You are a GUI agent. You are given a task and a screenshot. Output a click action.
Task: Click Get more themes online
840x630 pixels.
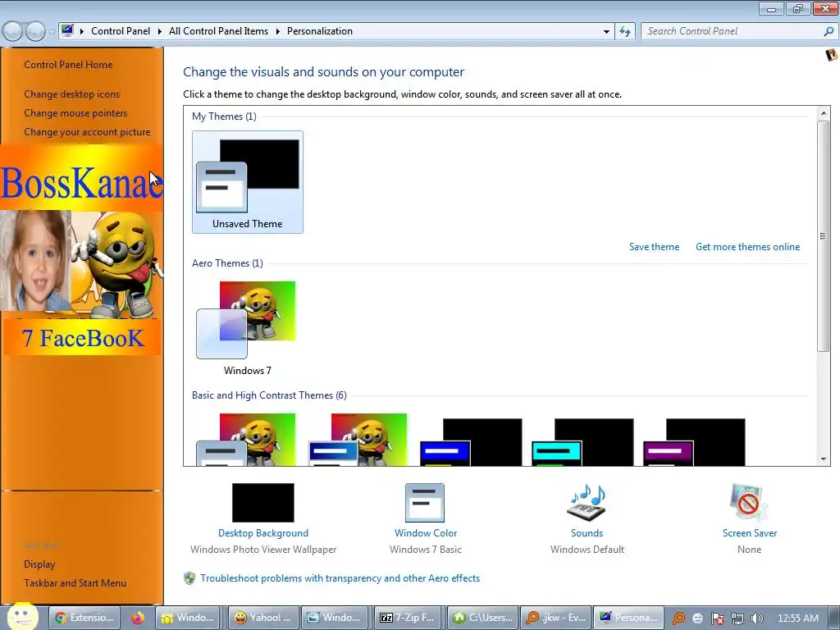(748, 247)
